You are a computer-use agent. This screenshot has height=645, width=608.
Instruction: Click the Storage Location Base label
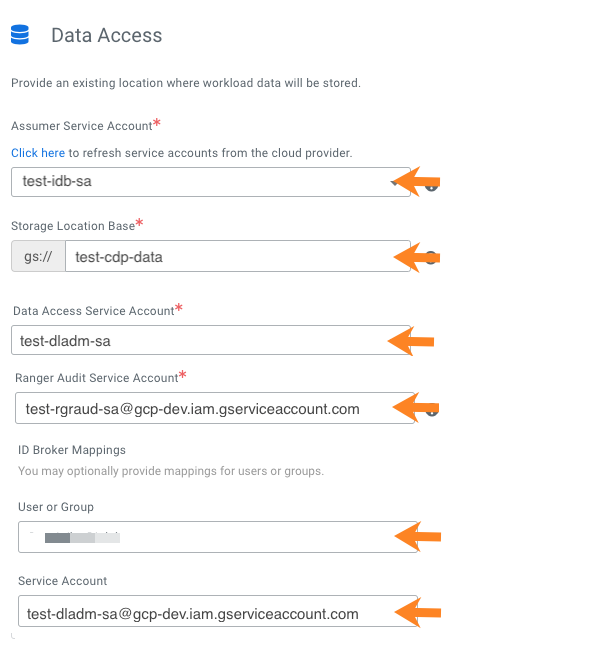tap(72, 225)
